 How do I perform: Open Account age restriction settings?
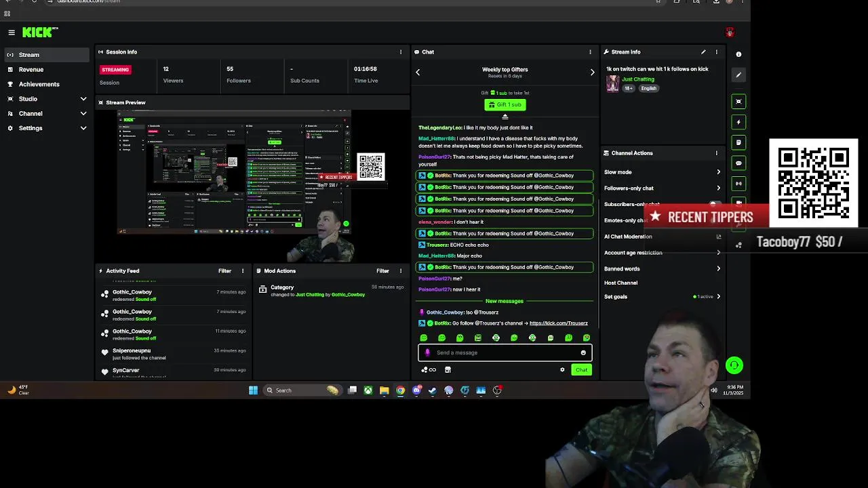point(663,253)
